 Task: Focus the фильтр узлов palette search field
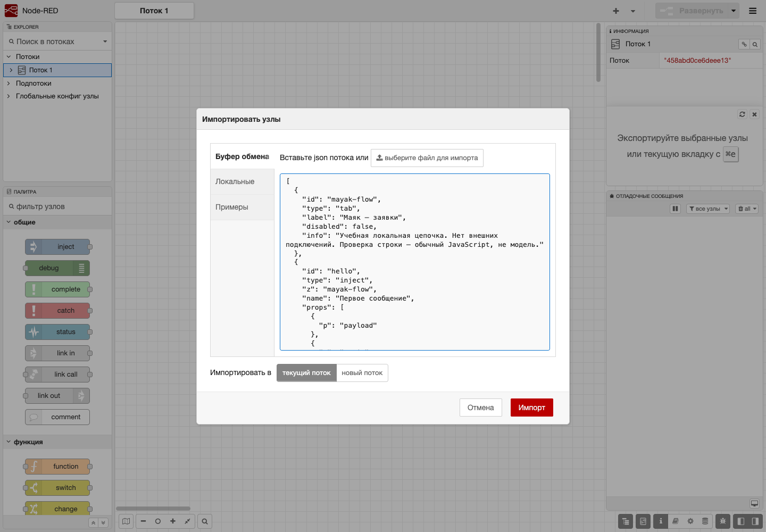[x=57, y=206]
